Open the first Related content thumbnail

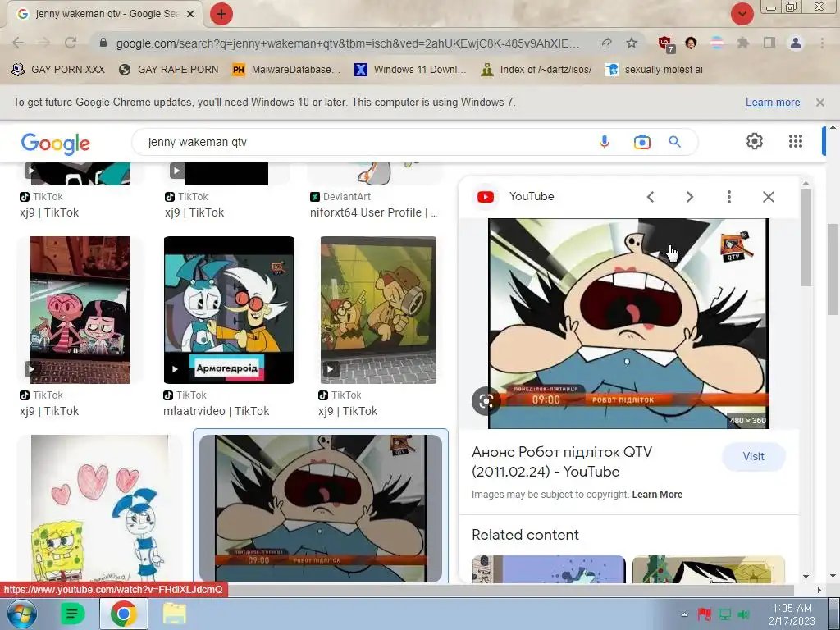pos(549,569)
